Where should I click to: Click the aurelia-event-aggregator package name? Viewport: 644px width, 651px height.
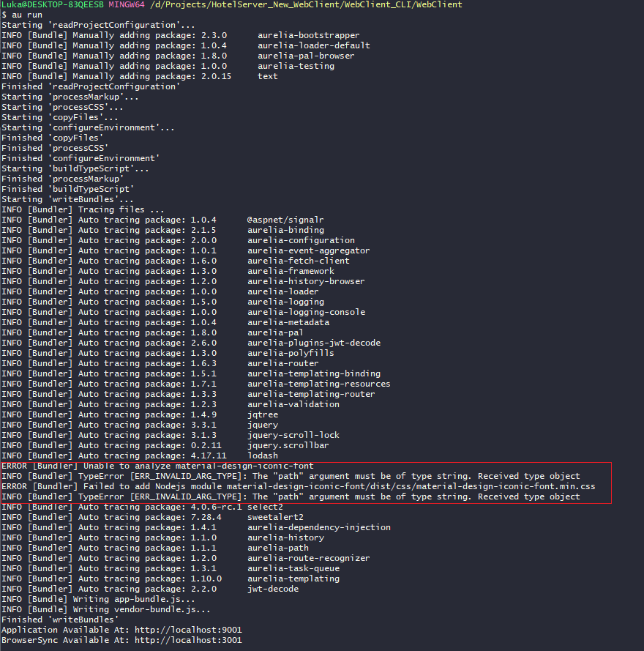click(x=309, y=250)
